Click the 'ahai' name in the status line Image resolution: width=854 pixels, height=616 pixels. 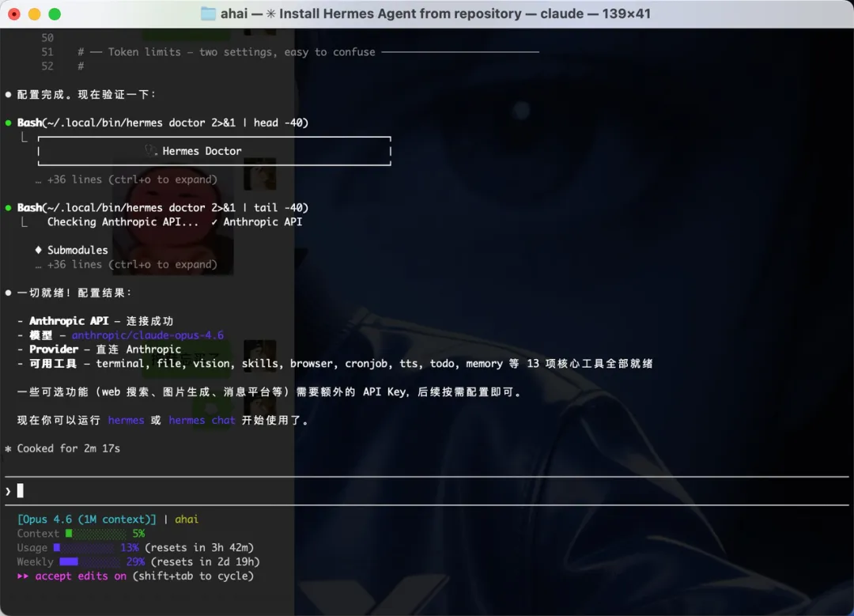point(187,519)
